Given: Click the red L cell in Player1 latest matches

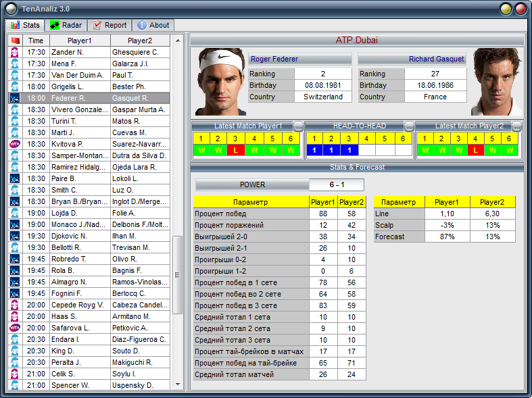Looking at the screenshot, I should pyautogui.click(x=236, y=150).
